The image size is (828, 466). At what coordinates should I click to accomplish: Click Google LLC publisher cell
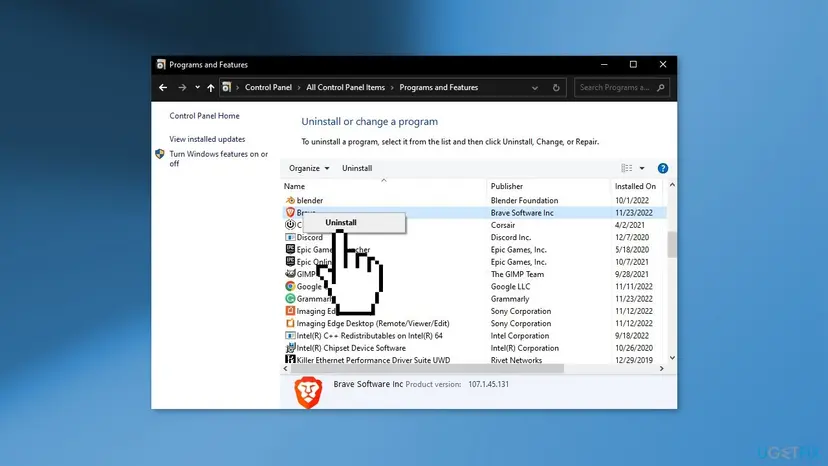point(510,286)
